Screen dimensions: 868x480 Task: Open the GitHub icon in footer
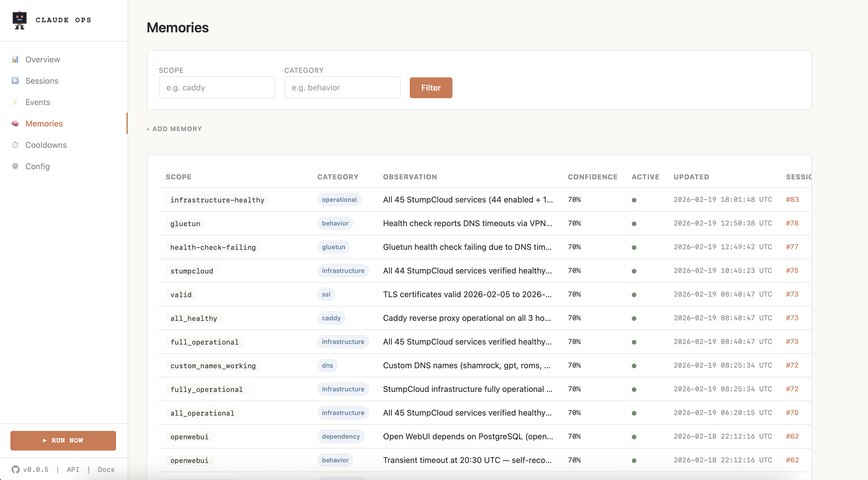click(16, 469)
